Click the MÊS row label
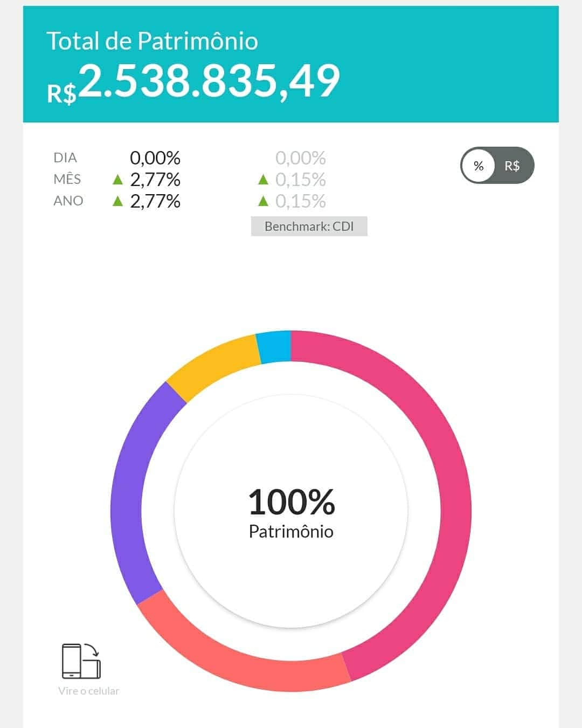Screen dimensions: 582x728 pos(67,179)
